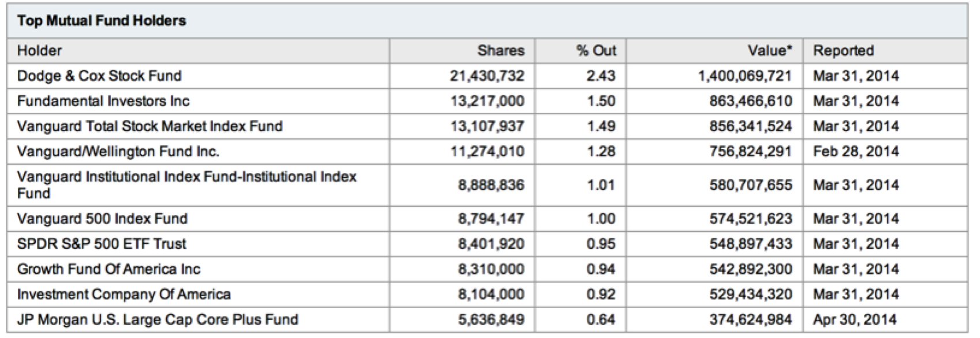Click Growth Fund Of America row's reported date
This screenshot has height=338, width=980.
click(856, 269)
